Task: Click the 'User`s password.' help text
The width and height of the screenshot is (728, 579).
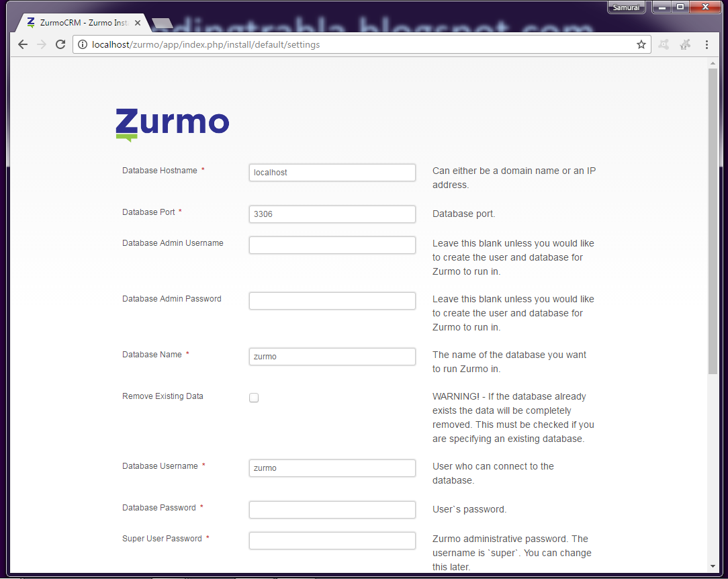Action: (x=469, y=509)
